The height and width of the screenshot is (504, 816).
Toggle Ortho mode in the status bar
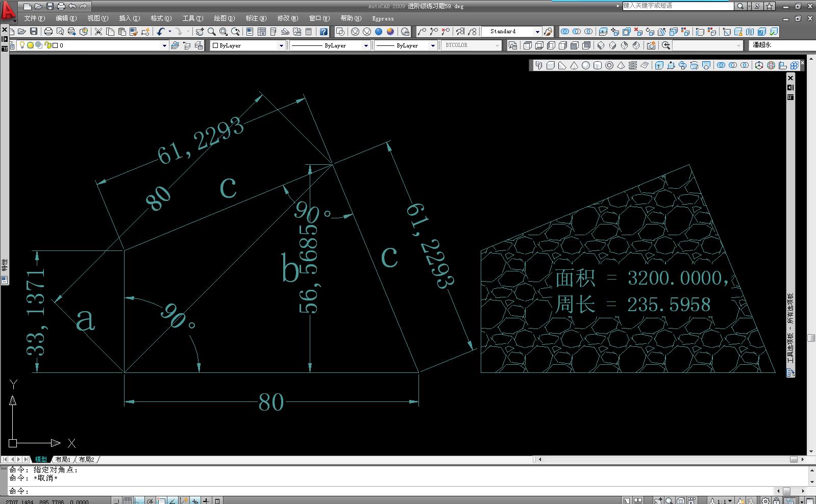click(x=139, y=500)
